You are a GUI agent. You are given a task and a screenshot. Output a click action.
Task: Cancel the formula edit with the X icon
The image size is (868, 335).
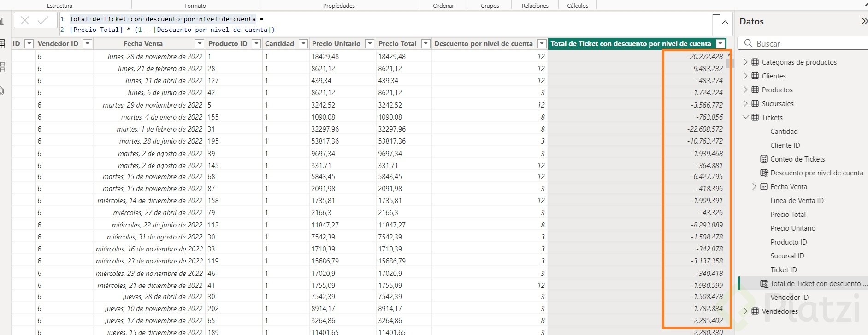(x=25, y=20)
